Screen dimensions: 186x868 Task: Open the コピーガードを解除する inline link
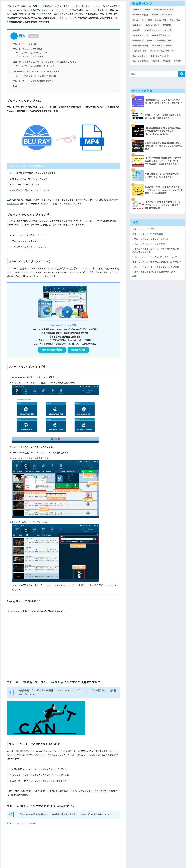(62, 202)
